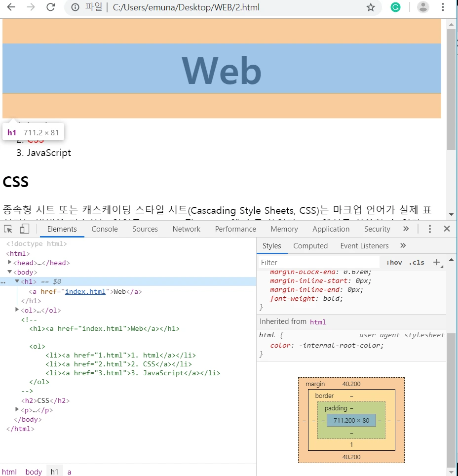The height and width of the screenshot is (476, 458).
Task: Go back to the previous page
Action: click(11, 7)
